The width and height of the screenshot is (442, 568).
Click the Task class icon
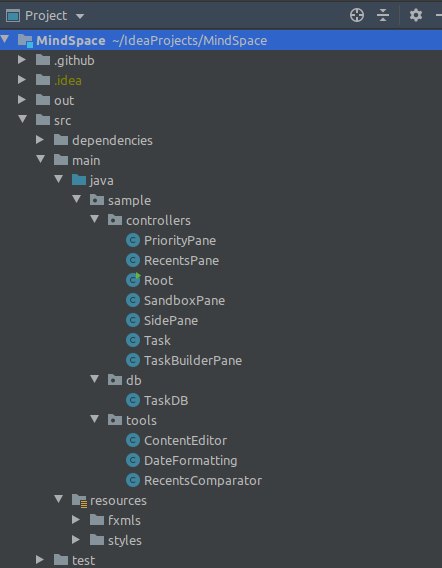(133, 340)
